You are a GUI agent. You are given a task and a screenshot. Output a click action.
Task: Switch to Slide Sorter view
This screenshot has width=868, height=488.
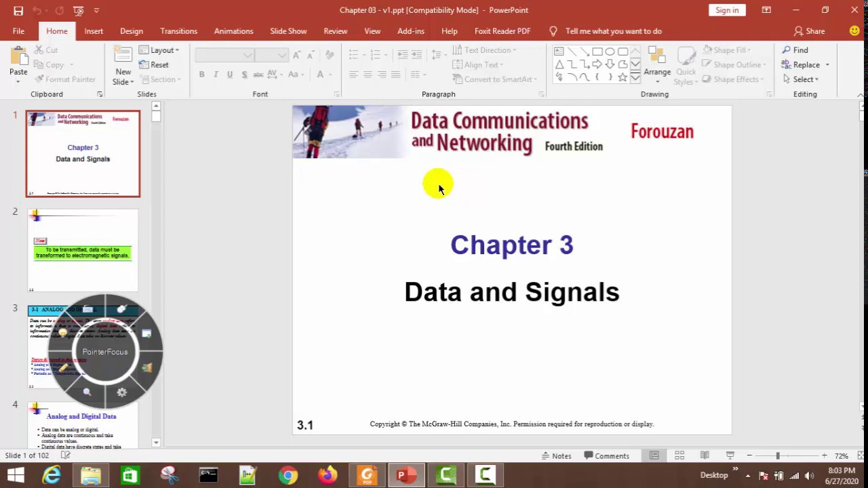click(x=679, y=455)
